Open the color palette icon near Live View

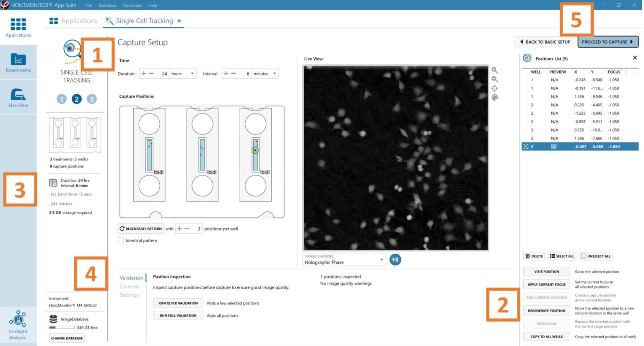495,98
